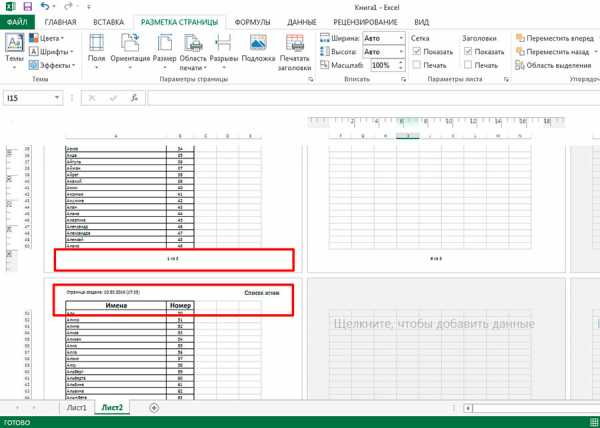Image resolution: width=600 pixels, height=428 pixels.
Task: Toggle Сетка Показать gridlines checkbox
Action: tap(417, 52)
